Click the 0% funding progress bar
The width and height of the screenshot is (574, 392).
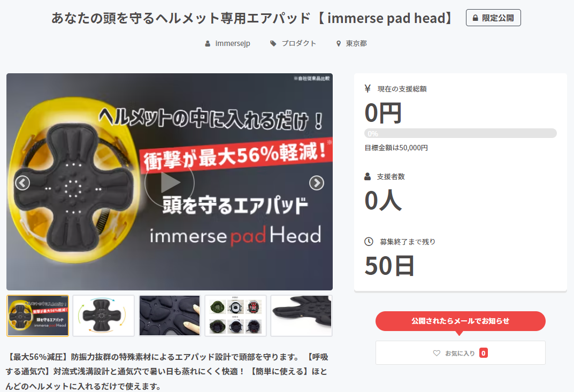point(460,133)
